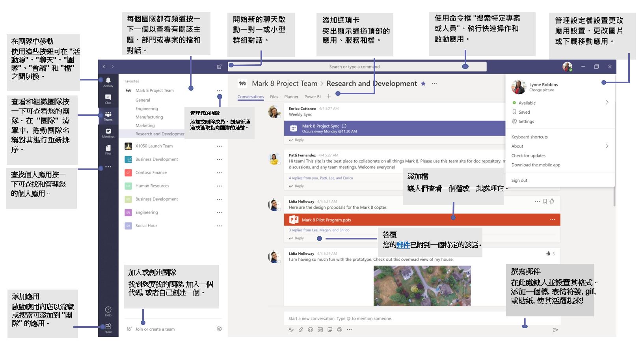Click Join or create a team
The image size is (644, 344).
click(x=155, y=329)
